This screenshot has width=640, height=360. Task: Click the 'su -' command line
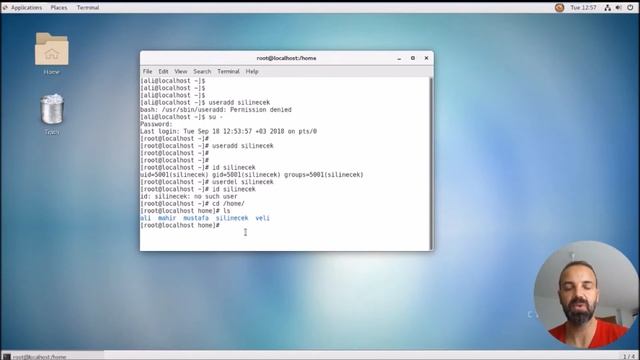pos(181,117)
